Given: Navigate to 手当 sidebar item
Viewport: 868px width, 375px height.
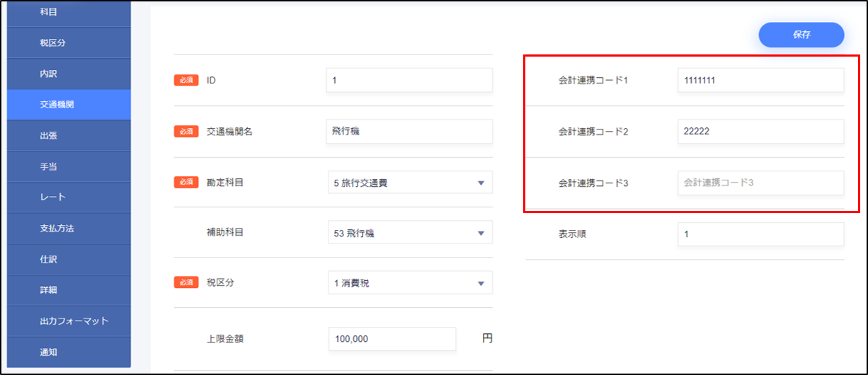Looking at the screenshot, I should tap(69, 166).
